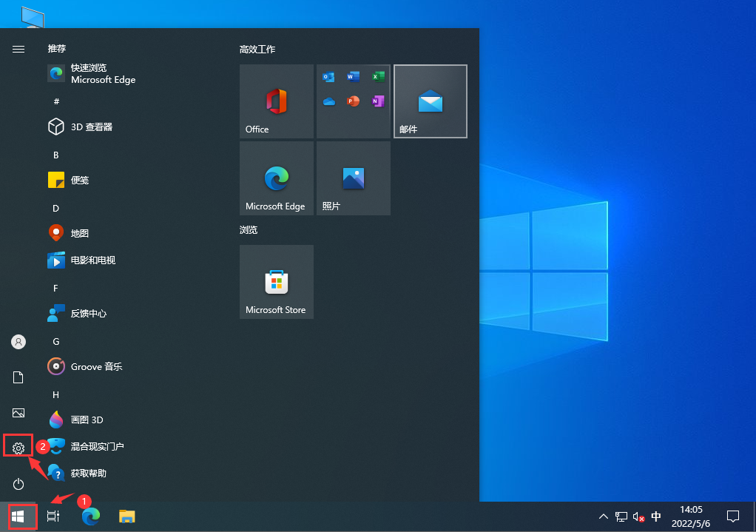
Task: Expand the Start menu hamburger button
Action: [x=18, y=49]
